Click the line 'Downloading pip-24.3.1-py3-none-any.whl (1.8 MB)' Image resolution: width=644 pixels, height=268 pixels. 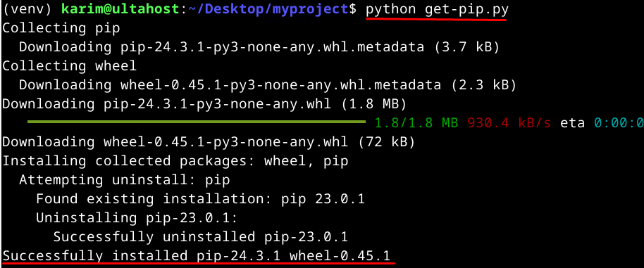[x=204, y=104]
